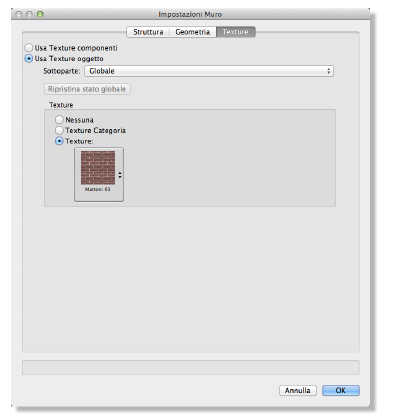Click the Mattoni 03 texture name label
Image resolution: width=398 pixels, height=418 pixels.
point(98,189)
